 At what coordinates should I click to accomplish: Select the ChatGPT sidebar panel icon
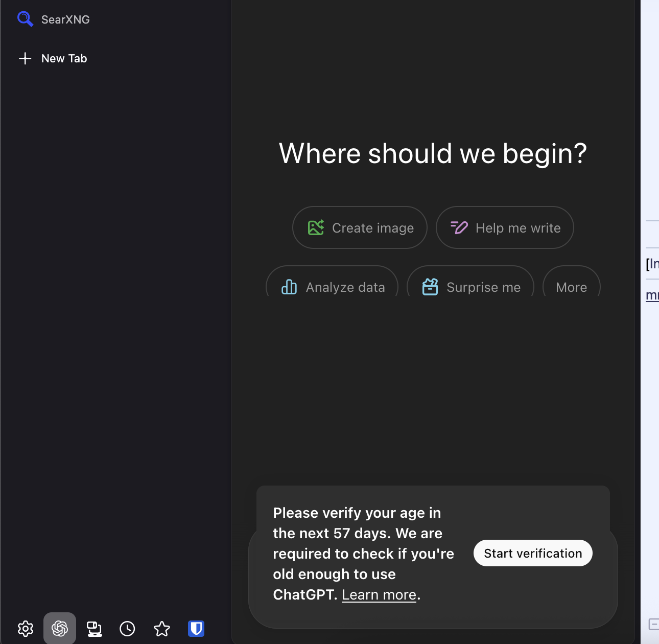coord(60,628)
